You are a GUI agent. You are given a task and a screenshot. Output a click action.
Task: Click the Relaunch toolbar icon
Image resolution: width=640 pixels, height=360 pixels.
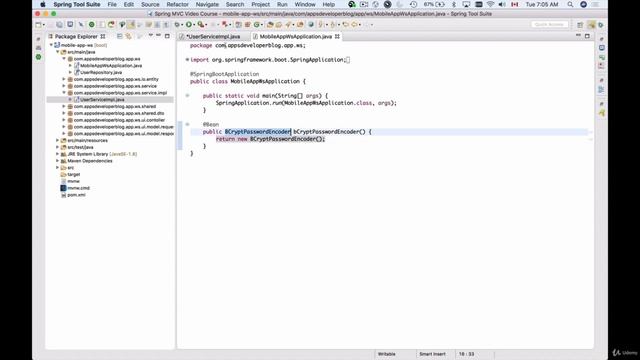pos(111,25)
